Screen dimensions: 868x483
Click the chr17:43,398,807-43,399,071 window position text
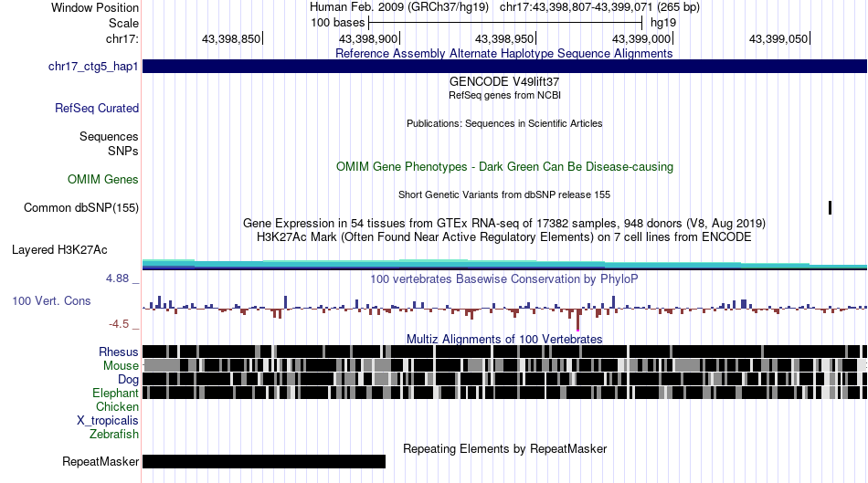click(599, 7)
